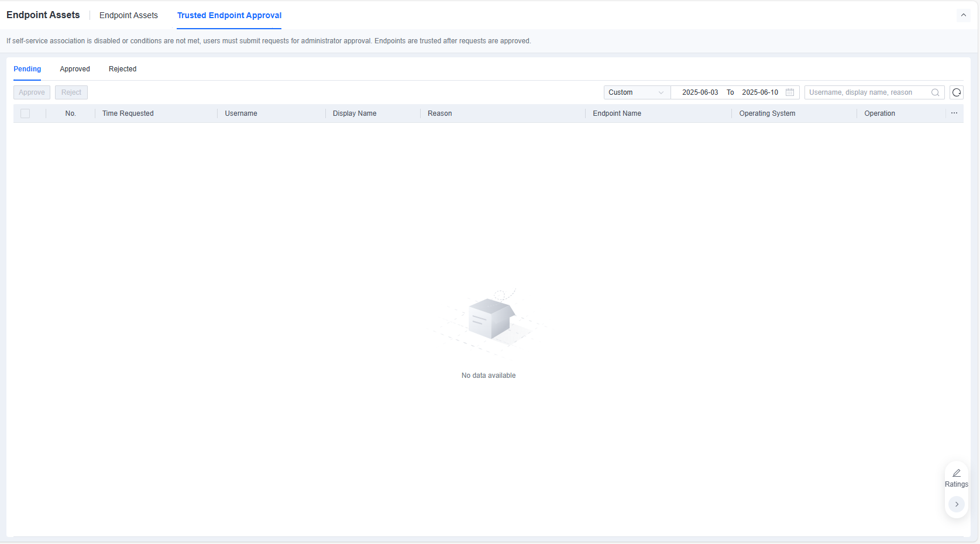This screenshot has width=980, height=544.
Task: Click the Approve button
Action: coord(32,92)
